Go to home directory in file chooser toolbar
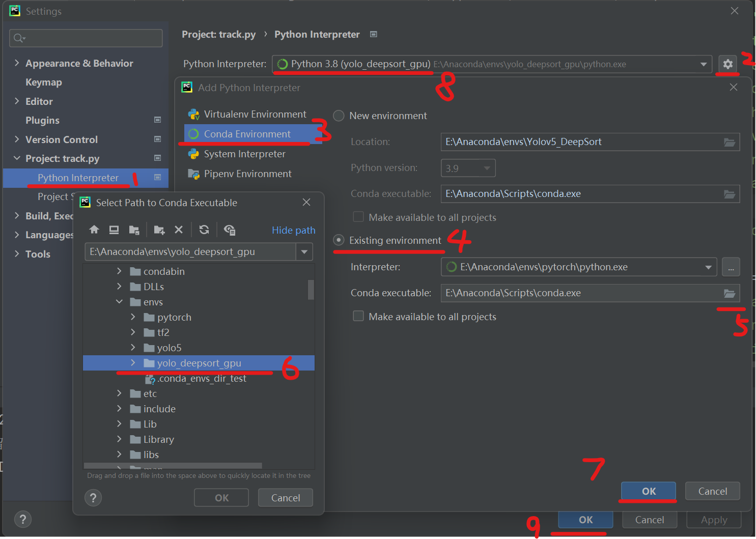This screenshot has width=756, height=539. (94, 230)
